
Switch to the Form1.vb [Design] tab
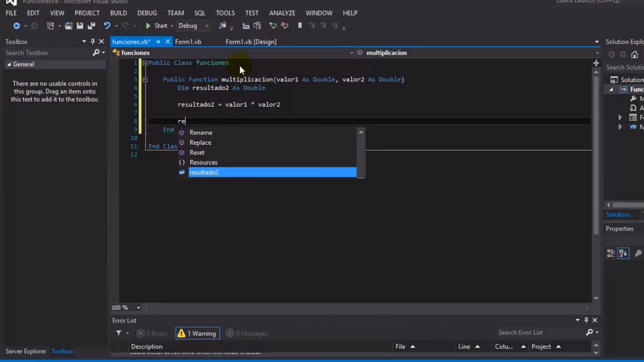(x=251, y=42)
